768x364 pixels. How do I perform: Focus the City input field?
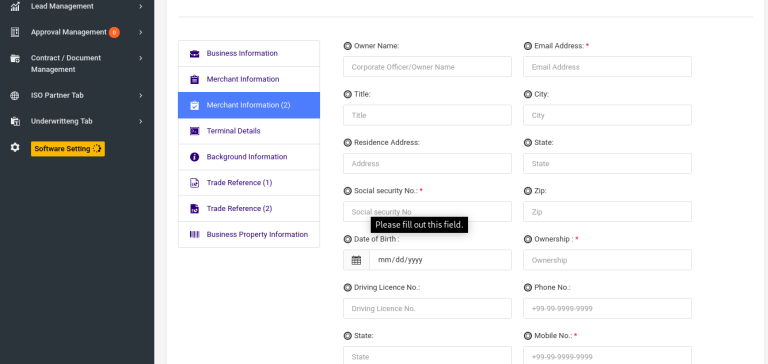(607, 115)
